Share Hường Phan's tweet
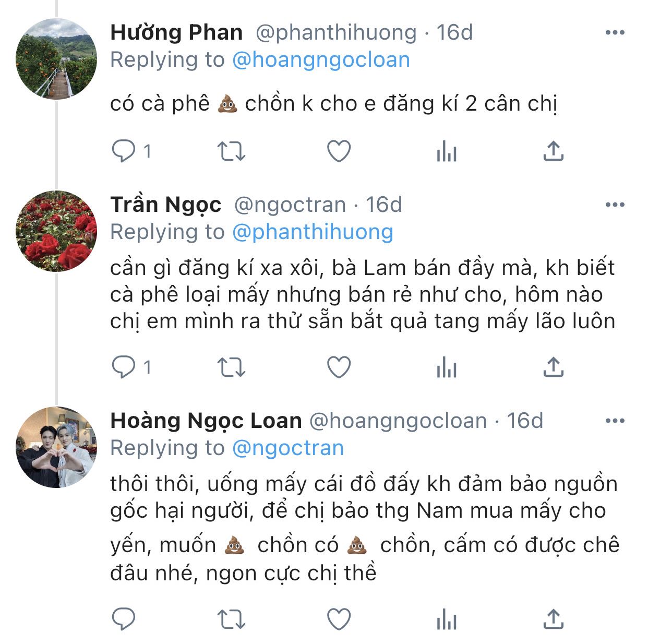Screen dimensions: 648x644 554,151
